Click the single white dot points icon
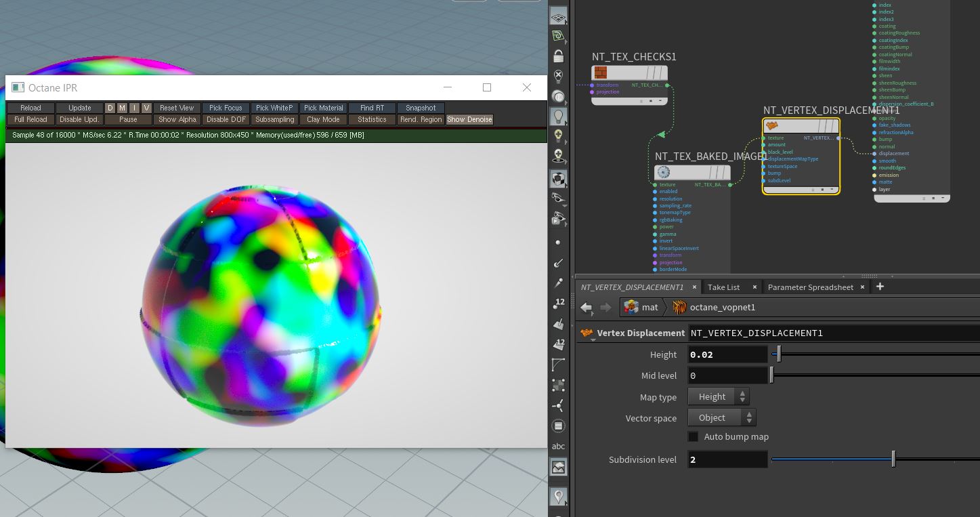Viewport: 980px width, 517px height. (558, 243)
